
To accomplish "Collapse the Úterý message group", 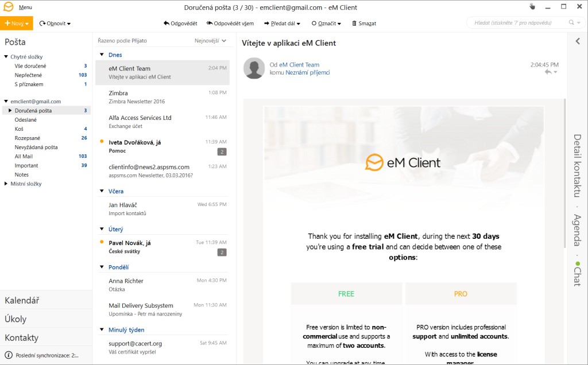I will 102,229.
